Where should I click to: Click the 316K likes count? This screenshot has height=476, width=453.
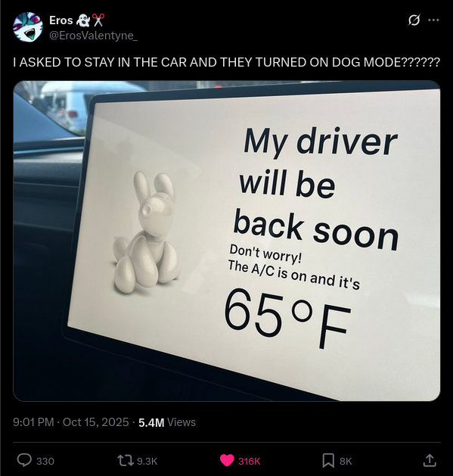[x=250, y=461]
